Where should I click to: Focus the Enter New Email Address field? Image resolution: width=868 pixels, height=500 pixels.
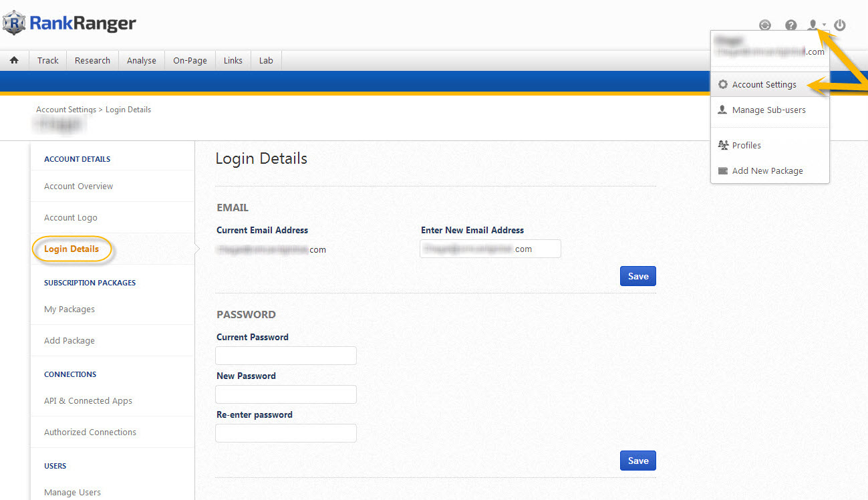pos(490,249)
